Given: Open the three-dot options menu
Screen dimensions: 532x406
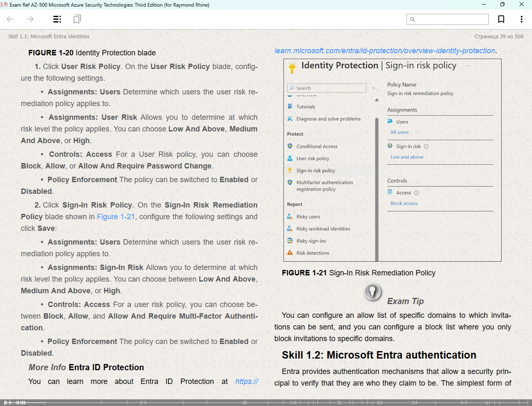Looking at the screenshot, I should click(x=521, y=19).
